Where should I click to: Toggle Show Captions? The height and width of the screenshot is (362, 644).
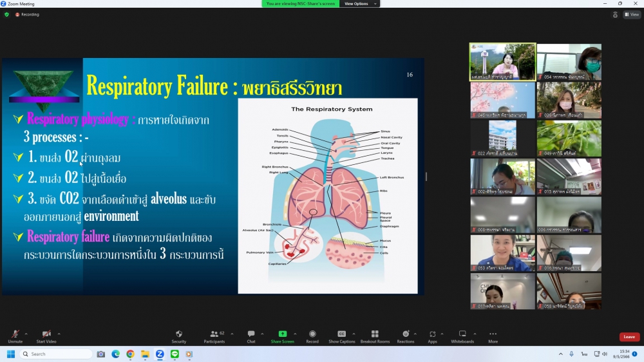[x=342, y=336]
